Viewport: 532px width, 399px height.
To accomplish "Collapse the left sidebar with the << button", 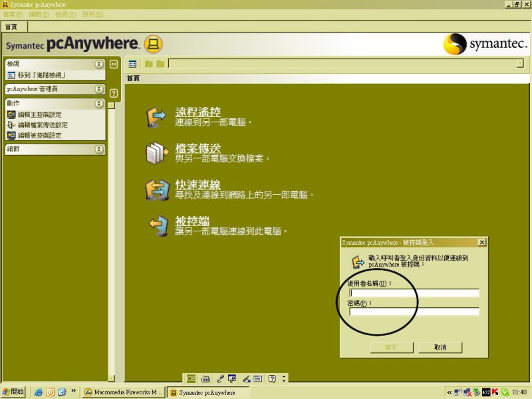I will 114,64.
